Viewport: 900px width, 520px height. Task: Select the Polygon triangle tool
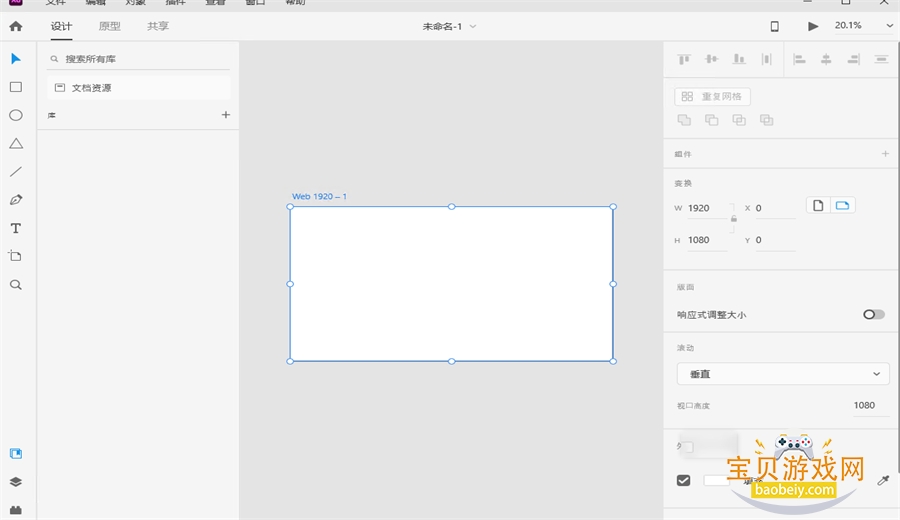click(x=16, y=143)
